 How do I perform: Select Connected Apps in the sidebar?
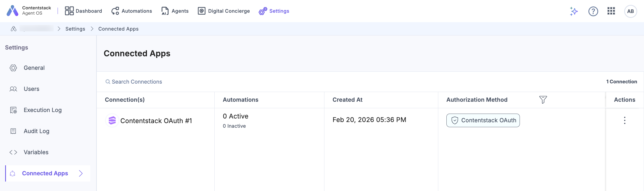48,173
